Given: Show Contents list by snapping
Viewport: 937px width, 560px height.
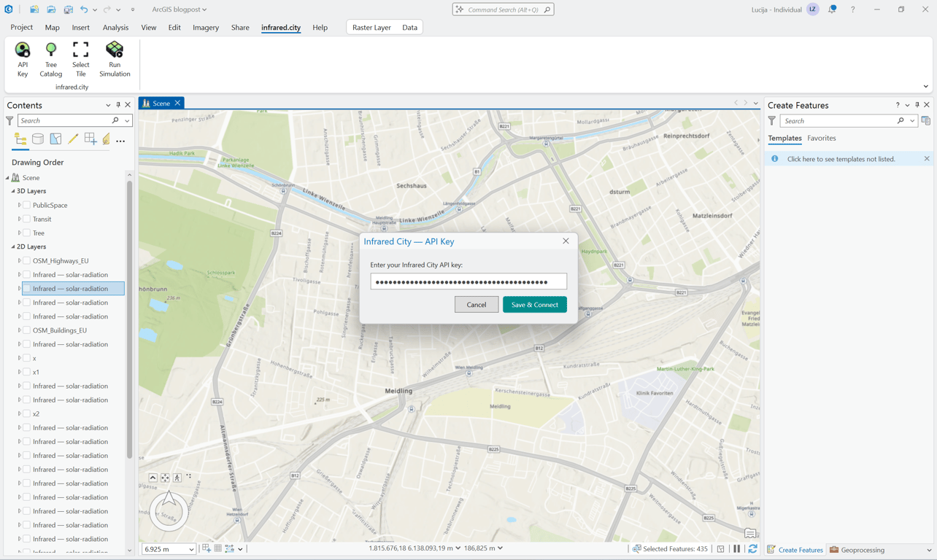Looking at the screenshot, I should (x=90, y=139).
